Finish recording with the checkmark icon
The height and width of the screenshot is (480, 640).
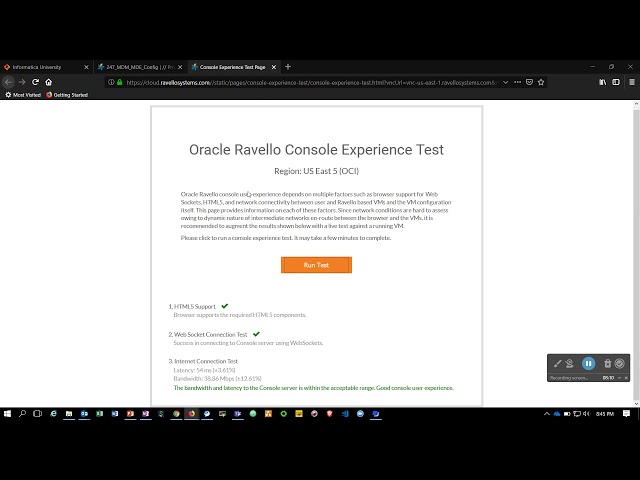click(620, 363)
